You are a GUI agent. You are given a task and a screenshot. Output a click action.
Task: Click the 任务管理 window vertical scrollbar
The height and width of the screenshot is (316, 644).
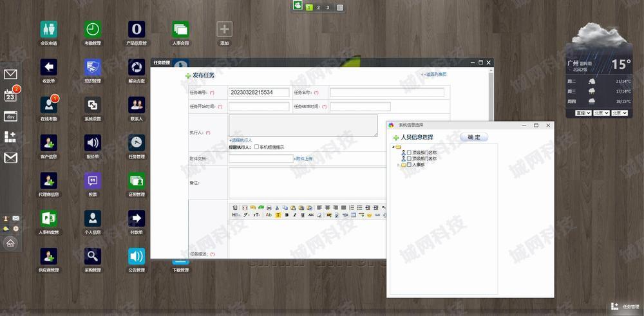[x=490, y=163]
